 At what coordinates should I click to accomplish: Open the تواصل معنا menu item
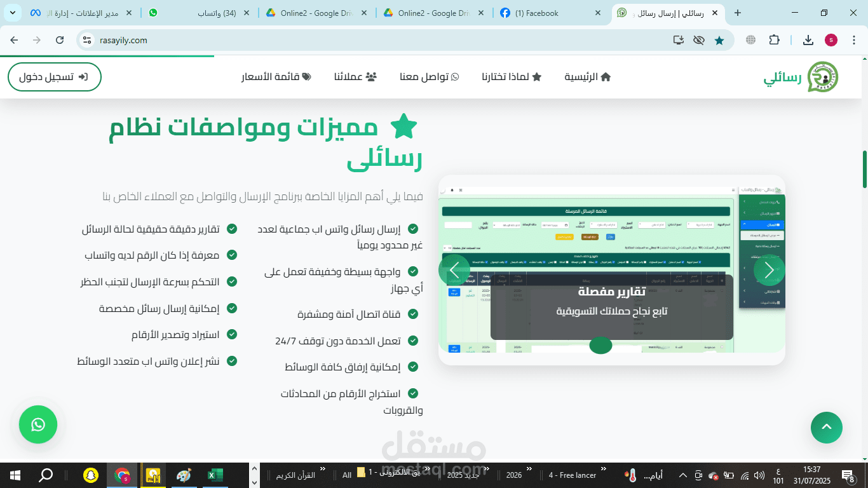coord(430,77)
